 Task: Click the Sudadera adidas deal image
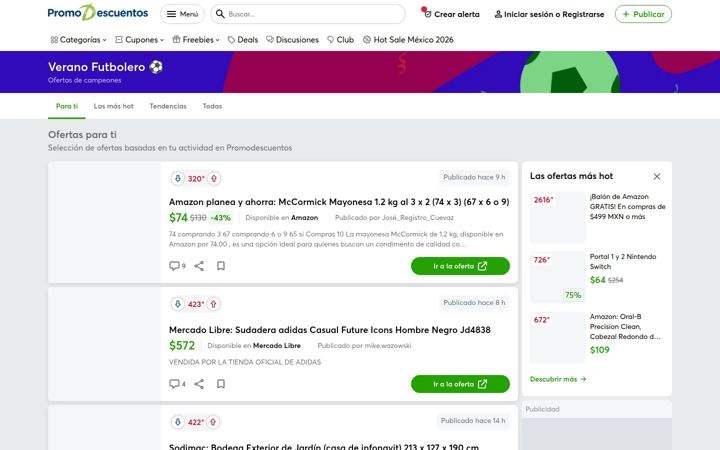click(x=104, y=344)
